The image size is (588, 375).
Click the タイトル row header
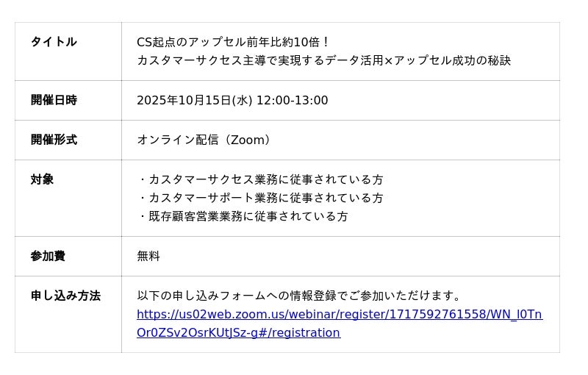tap(54, 42)
